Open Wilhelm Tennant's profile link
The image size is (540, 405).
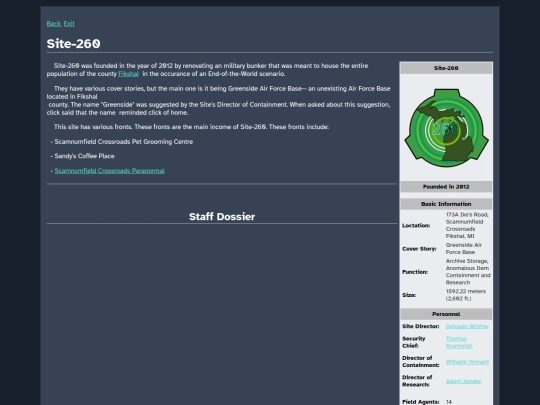pyautogui.click(x=467, y=362)
